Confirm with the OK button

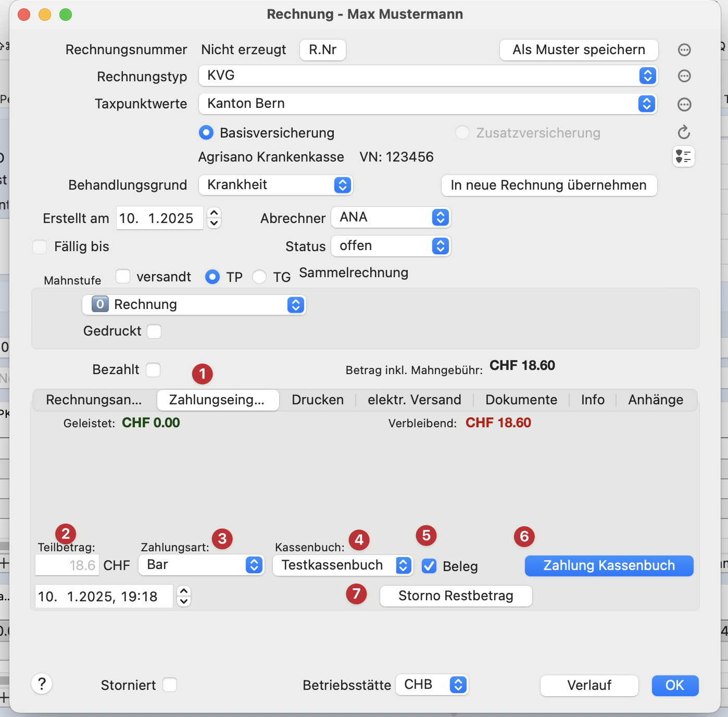[675, 686]
